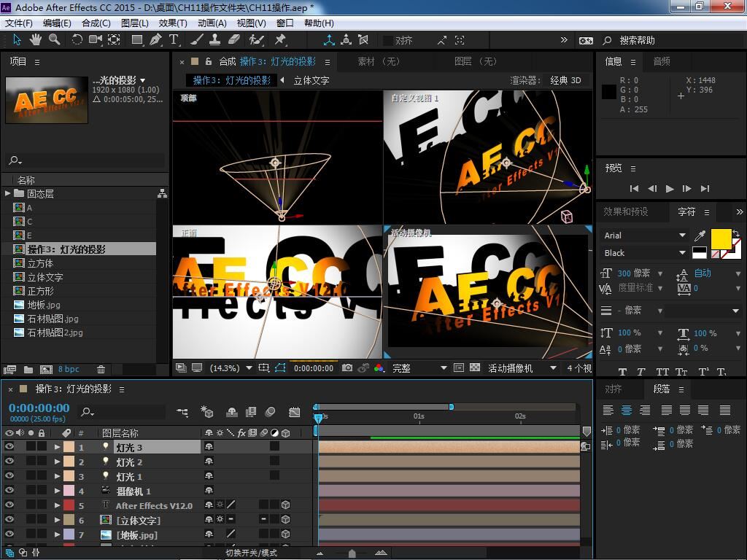Select the Horizontal Type tool
The height and width of the screenshot is (560, 747).
[174, 40]
